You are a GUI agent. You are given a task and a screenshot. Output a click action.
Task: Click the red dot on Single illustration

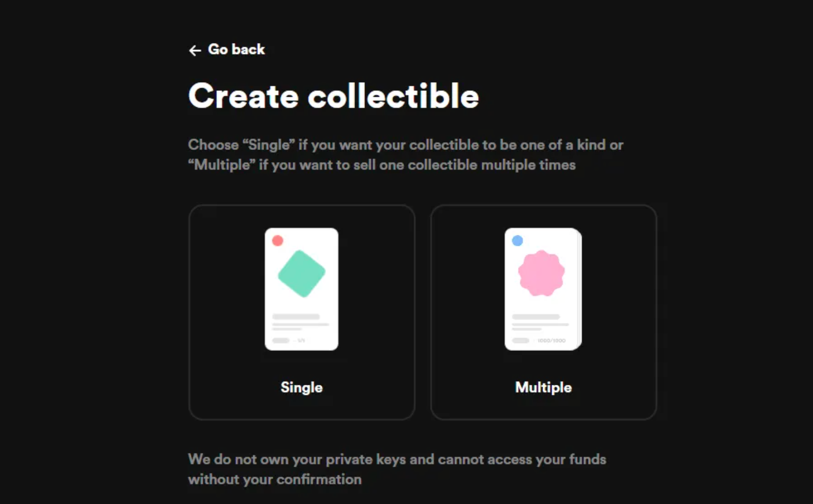[x=277, y=240]
